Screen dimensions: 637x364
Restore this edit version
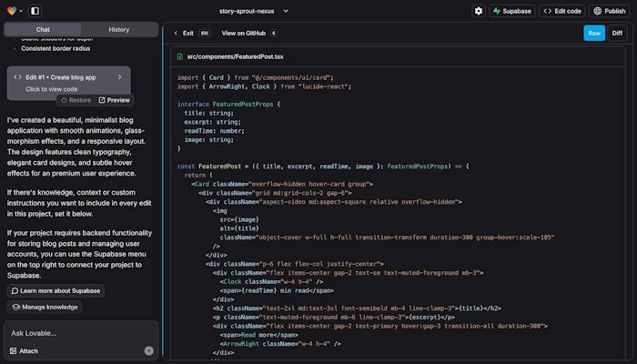coord(76,100)
